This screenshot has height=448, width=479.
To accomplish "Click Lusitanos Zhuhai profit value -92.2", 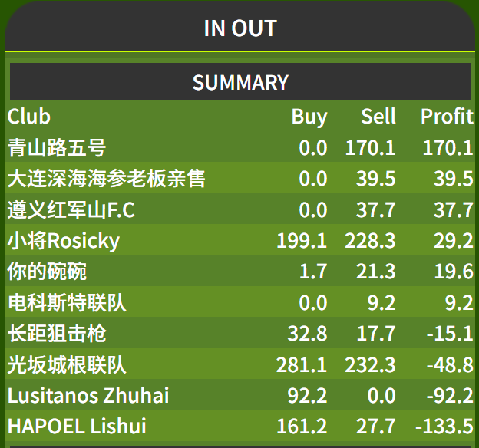I will click(x=450, y=396).
